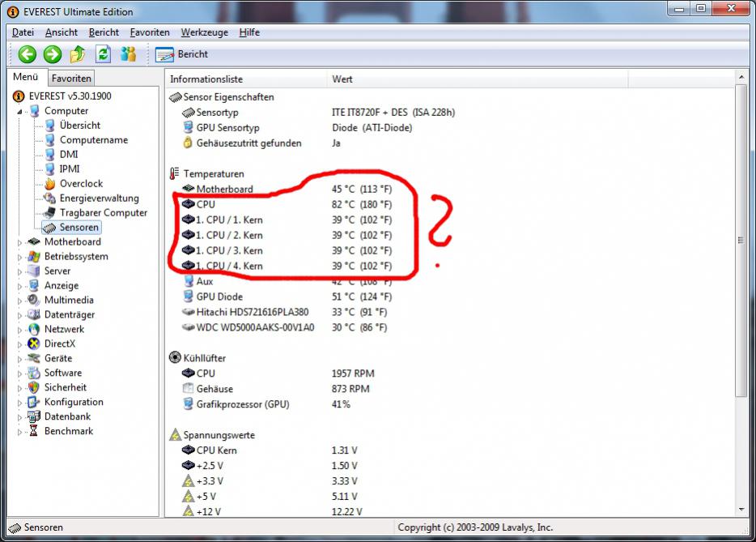Viewport: 756px width, 542px height.
Task: Refresh the page with the refresh icon
Action: [103, 54]
